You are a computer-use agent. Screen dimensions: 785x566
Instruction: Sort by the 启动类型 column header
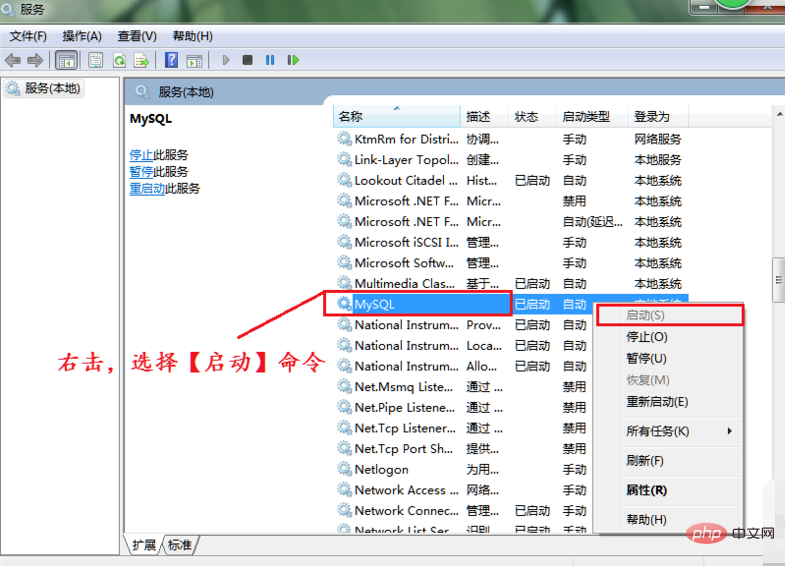click(x=592, y=117)
